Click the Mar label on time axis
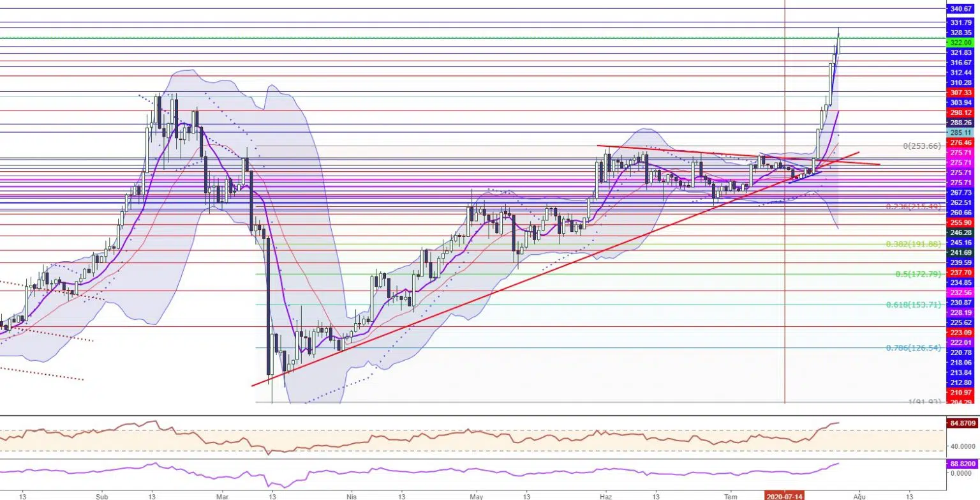The height and width of the screenshot is (500, 980). click(221, 496)
